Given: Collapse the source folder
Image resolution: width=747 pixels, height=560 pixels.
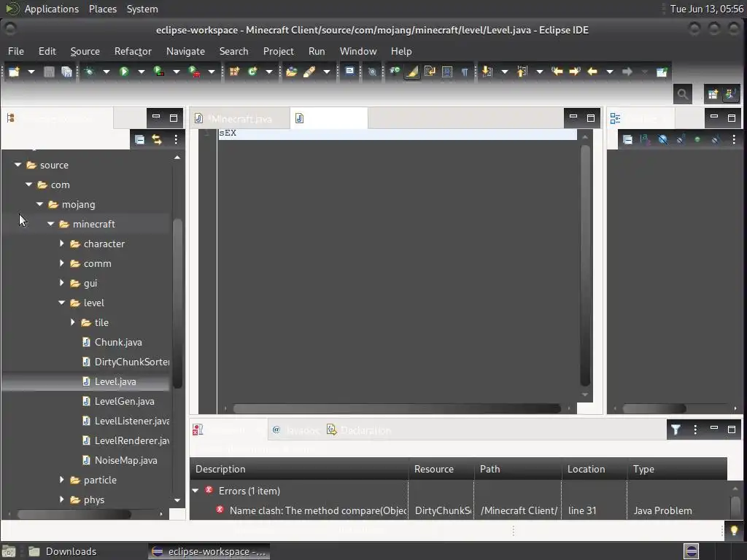Looking at the screenshot, I should point(18,165).
